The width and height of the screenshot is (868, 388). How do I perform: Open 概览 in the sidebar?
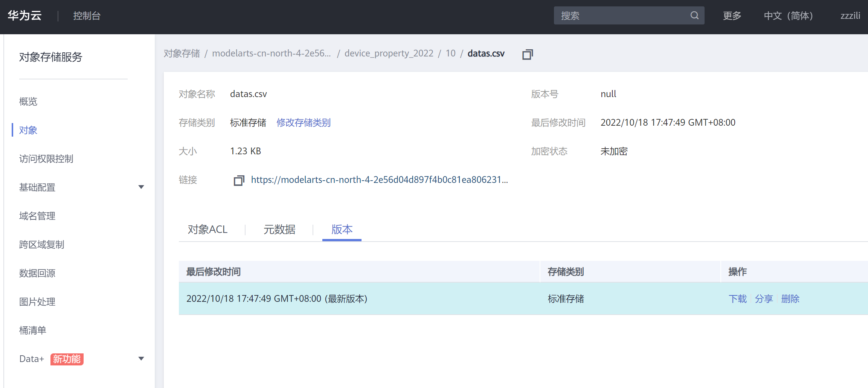[x=28, y=101]
